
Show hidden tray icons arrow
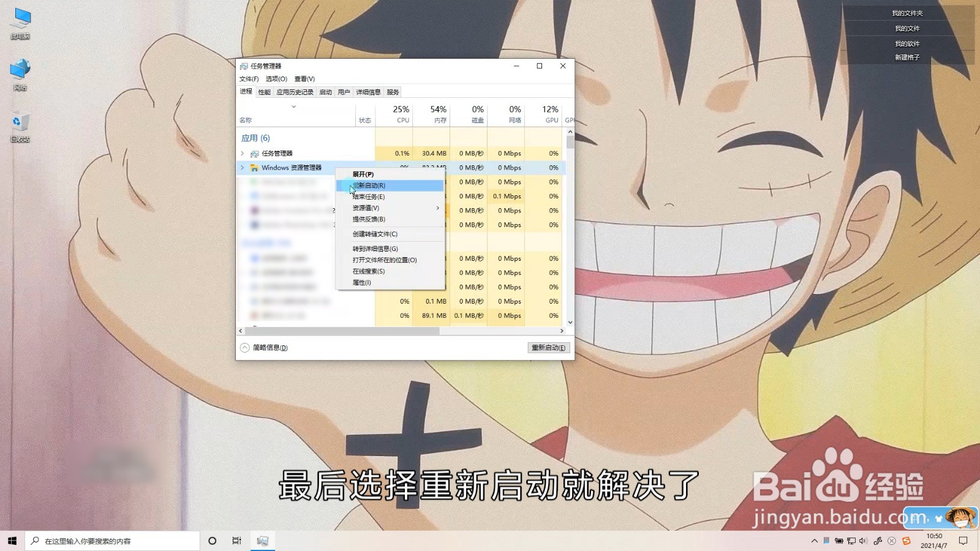coord(814,541)
